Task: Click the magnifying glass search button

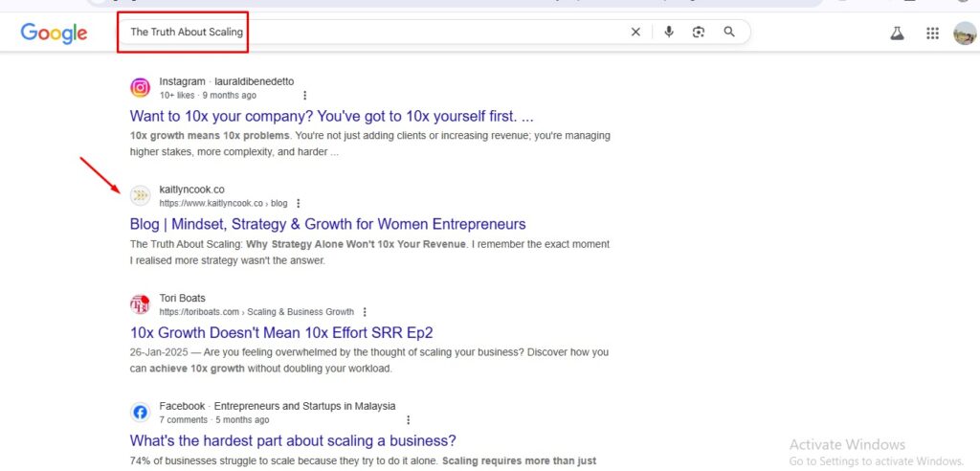Action: coord(728,32)
